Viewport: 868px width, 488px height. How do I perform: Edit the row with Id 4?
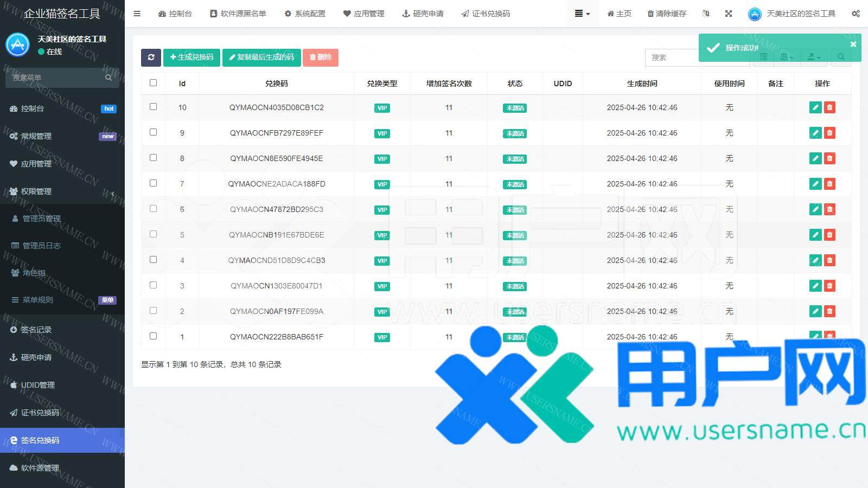click(815, 260)
